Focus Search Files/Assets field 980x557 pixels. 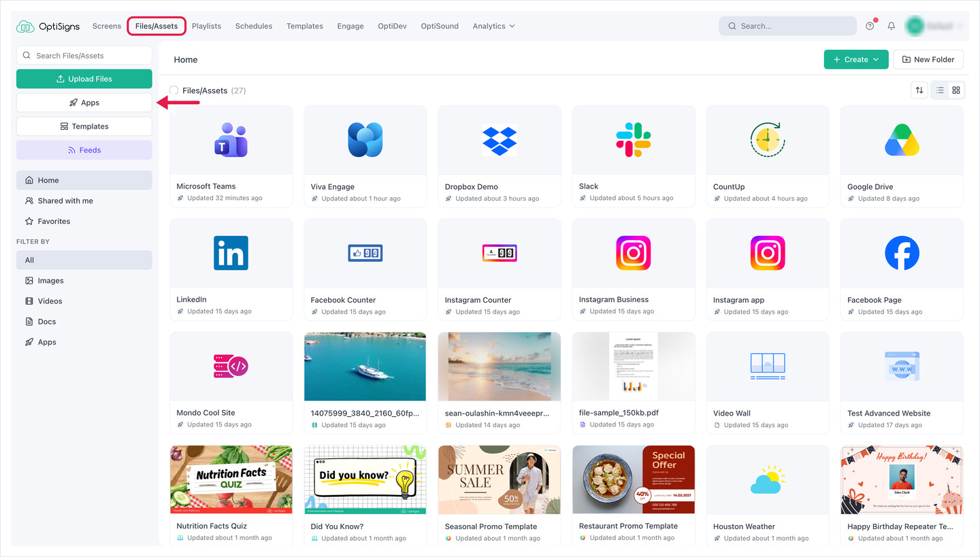pyautogui.click(x=84, y=56)
